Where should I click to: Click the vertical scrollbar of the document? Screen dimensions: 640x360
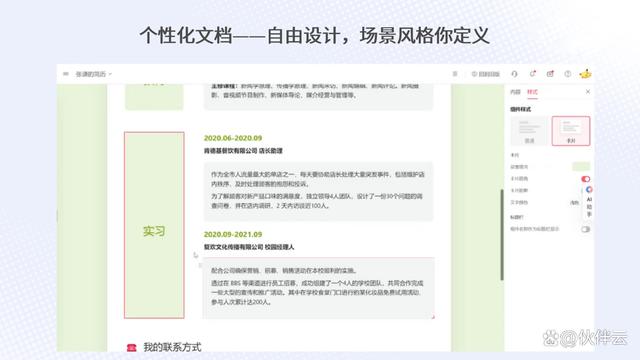pos(502,235)
